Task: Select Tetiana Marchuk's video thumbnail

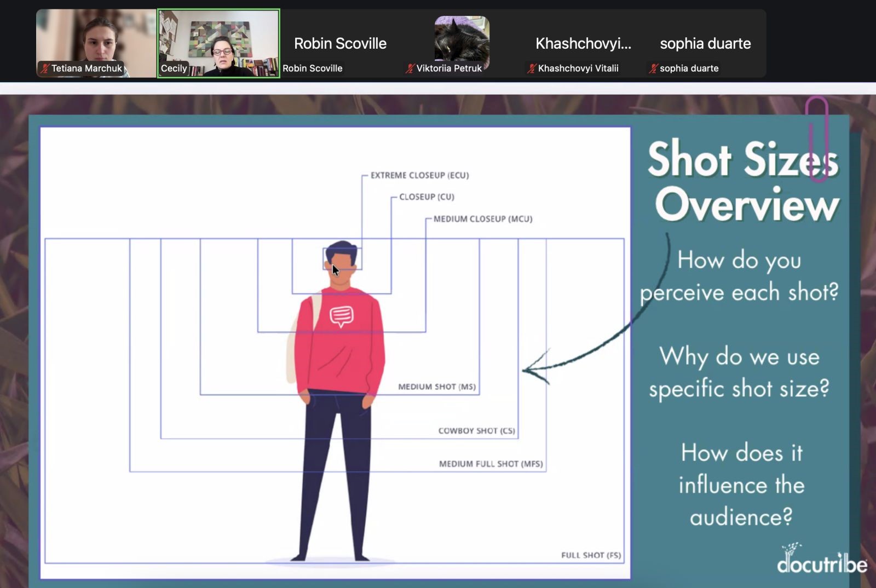Action: click(96, 43)
